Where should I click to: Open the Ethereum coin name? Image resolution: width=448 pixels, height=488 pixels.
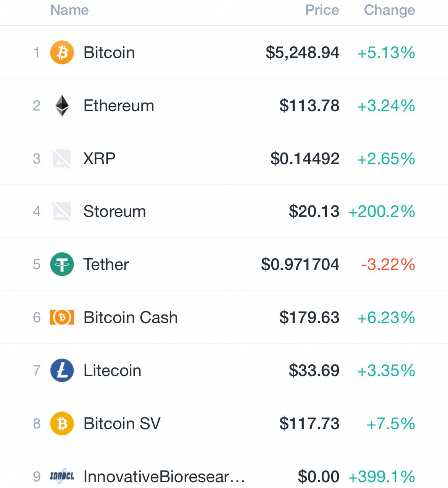119,106
